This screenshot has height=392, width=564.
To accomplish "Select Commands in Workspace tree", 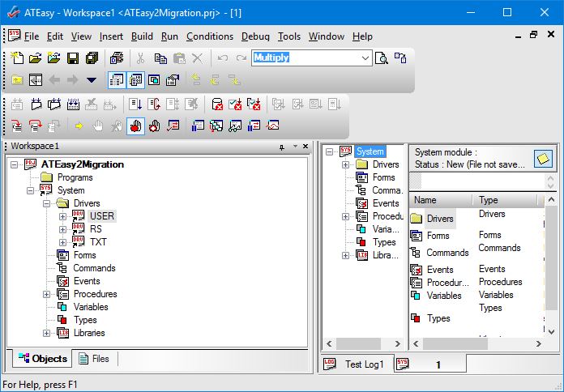I will tap(86, 268).
